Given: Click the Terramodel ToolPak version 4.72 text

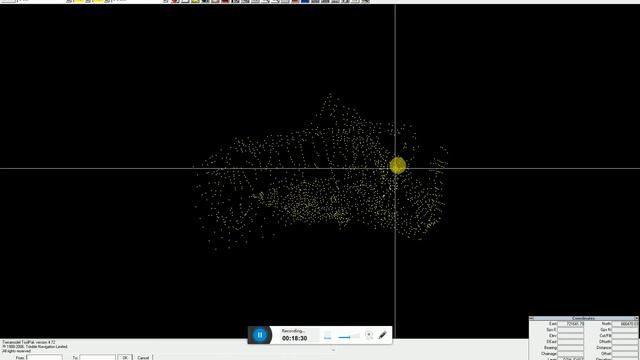Looking at the screenshot, I should pos(29,342).
